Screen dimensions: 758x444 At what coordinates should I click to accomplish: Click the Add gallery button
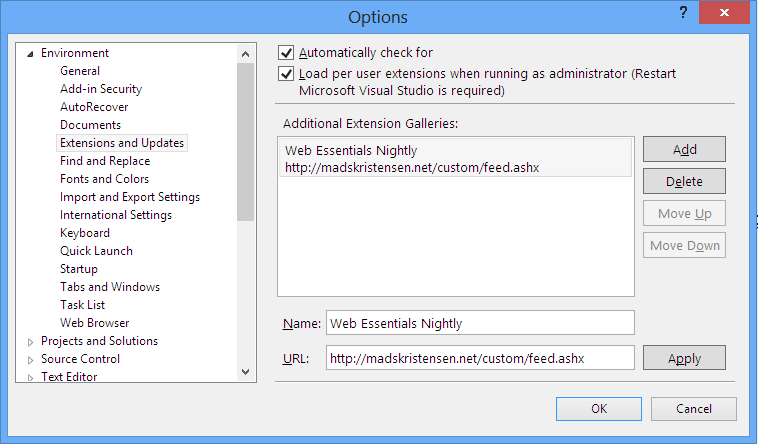(684, 149)
